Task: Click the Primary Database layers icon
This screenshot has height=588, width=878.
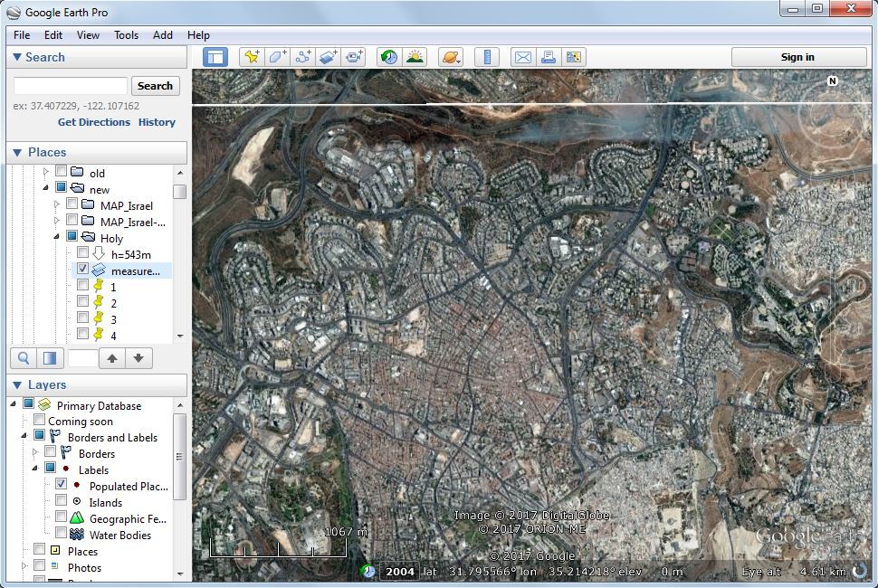Action: click(x=44, y=404)
